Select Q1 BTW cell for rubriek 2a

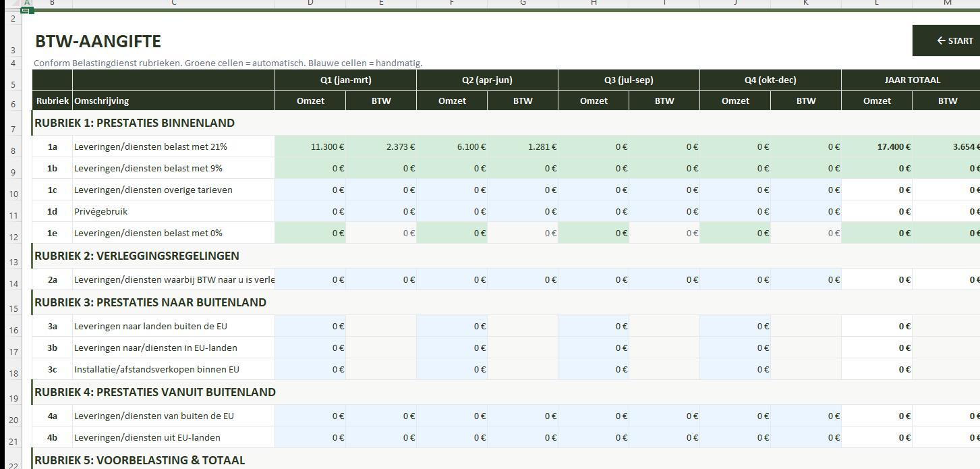click(381, 279)
